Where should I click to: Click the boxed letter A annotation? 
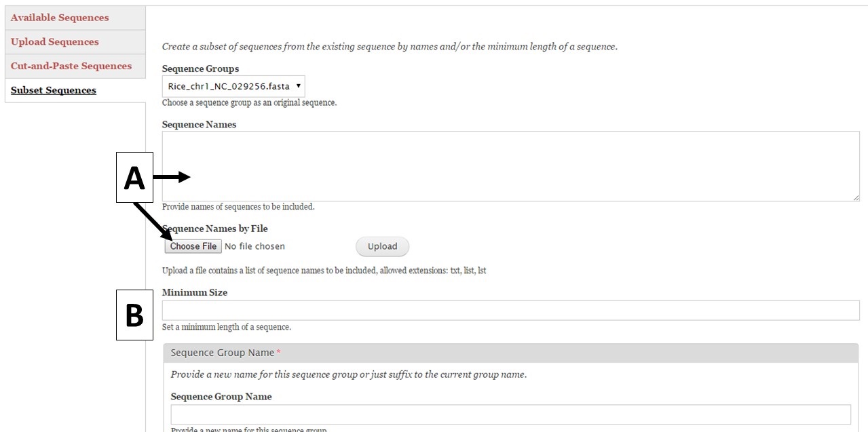(134, 178)
